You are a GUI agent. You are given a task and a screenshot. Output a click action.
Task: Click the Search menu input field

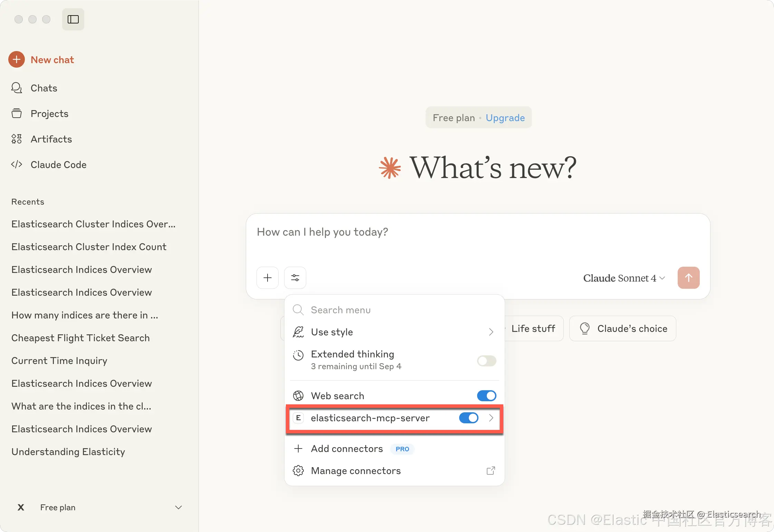(x=394, y=310)
